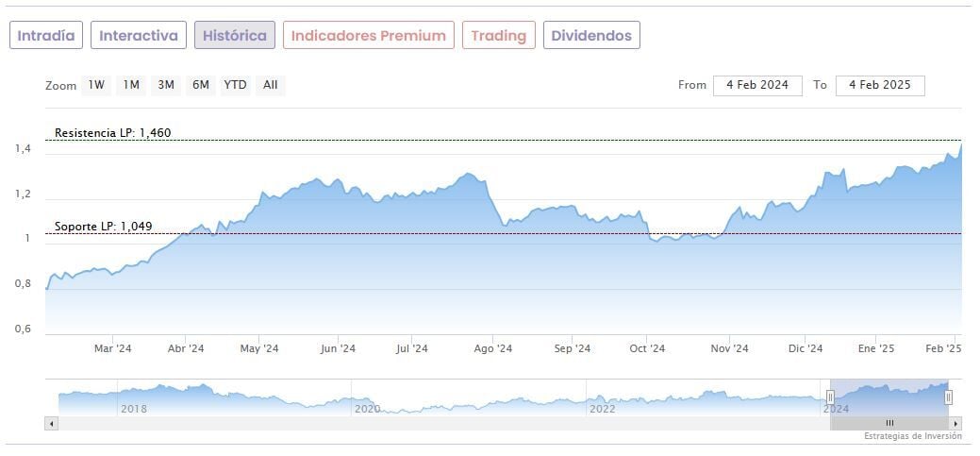Click the To date field

click(880, 85)
